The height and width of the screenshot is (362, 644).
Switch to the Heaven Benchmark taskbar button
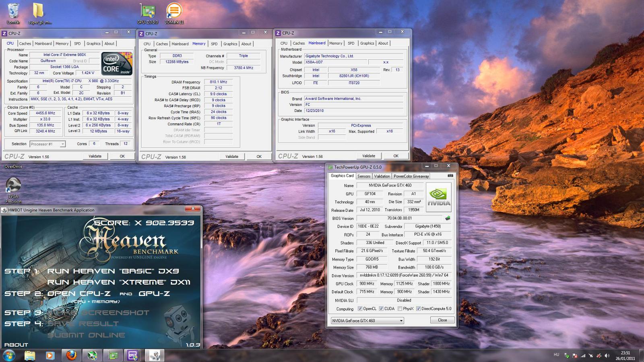pos(154,356)
